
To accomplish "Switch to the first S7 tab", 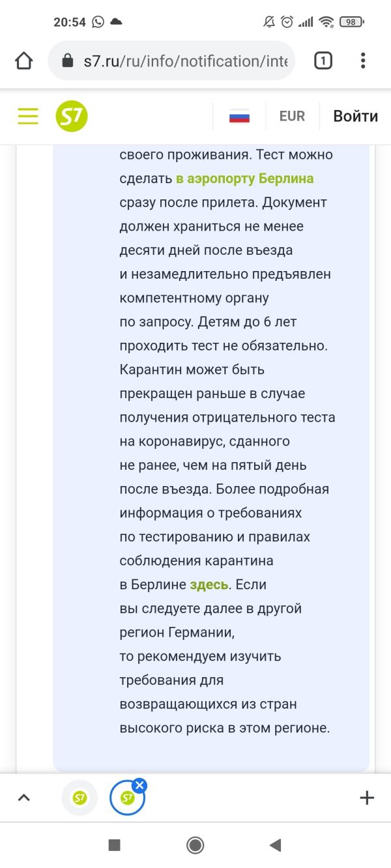I will point(80,798).
